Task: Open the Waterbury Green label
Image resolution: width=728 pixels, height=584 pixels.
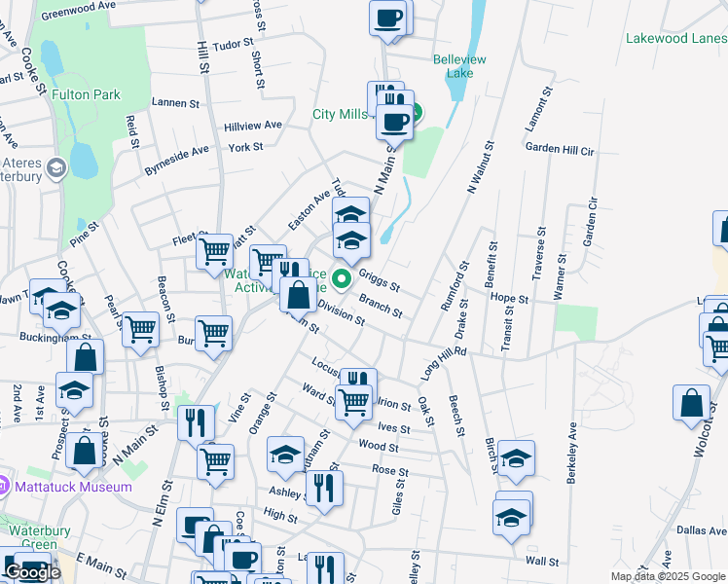Action: tap(40, 537)
